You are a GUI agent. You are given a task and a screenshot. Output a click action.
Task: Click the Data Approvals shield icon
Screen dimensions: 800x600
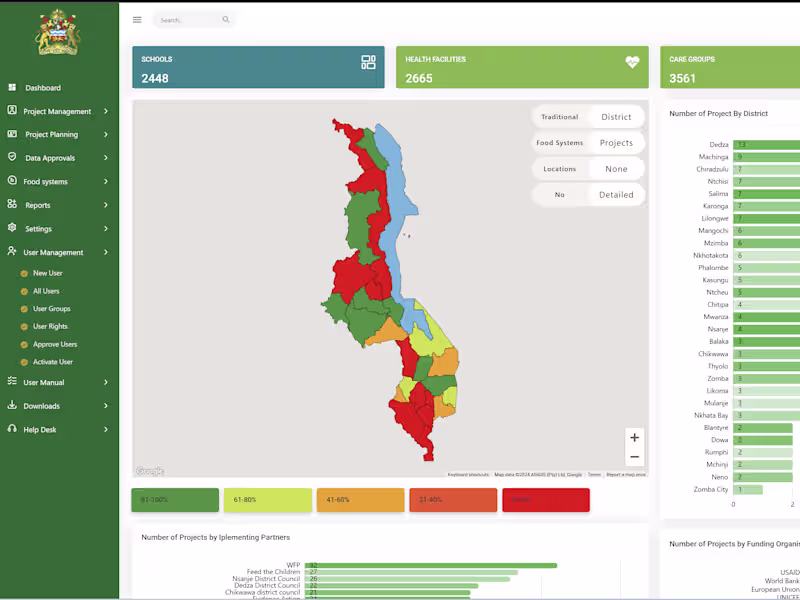point(12,157)
